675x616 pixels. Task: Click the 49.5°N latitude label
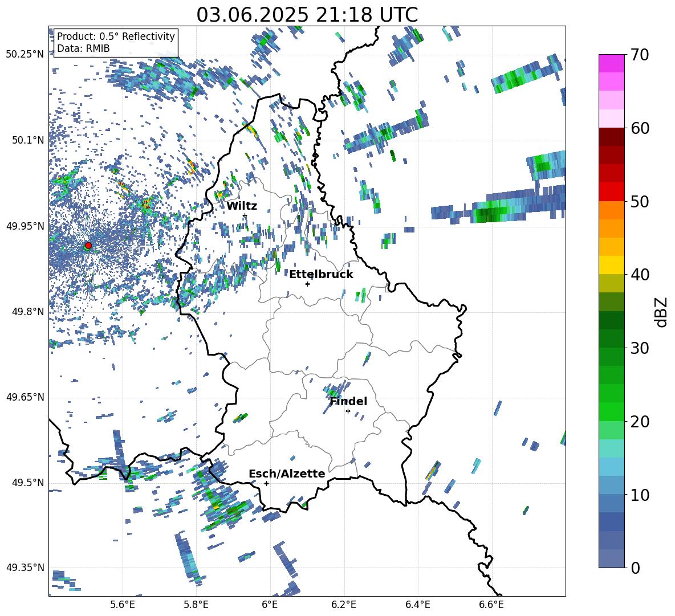click(x=28, y=483)
